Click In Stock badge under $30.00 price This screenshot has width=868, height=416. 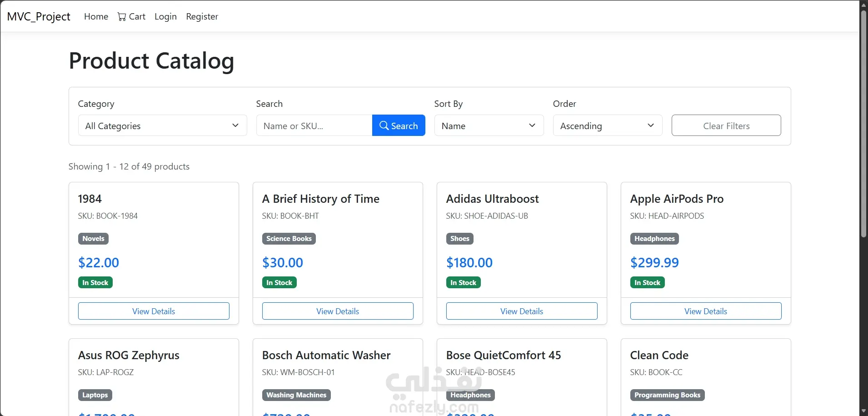pyautogui.click(x=279, y=283)
